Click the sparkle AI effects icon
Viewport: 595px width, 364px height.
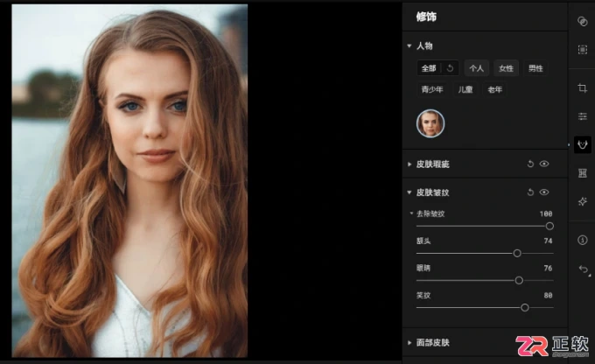click(x=582, y=201)
